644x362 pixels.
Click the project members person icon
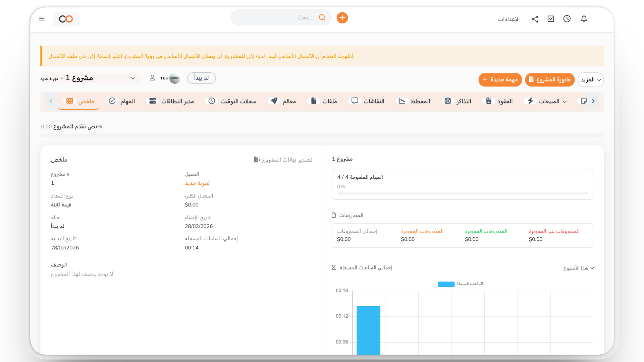click(x=152, y=78)
